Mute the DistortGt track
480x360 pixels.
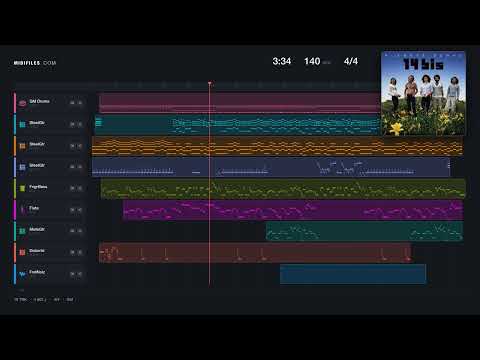72,252
